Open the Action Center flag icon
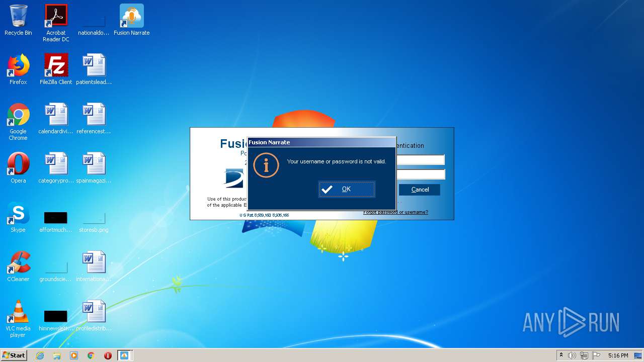644x362 pixels. click(x=596, y=355)
